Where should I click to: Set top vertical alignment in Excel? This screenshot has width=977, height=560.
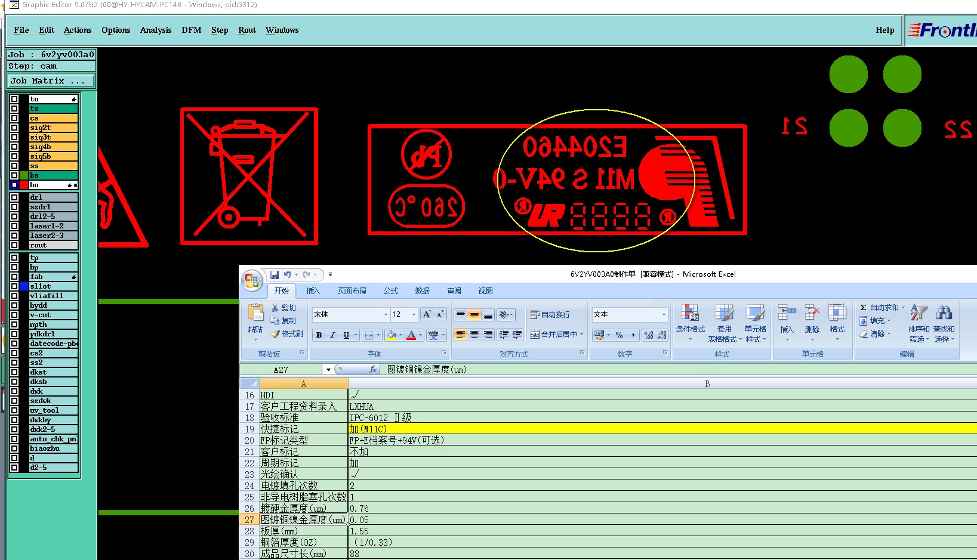[x=460, y=314]
